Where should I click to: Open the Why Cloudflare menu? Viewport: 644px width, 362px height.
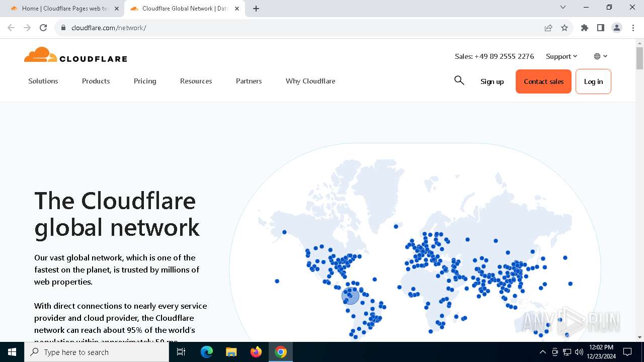[310, 81]
